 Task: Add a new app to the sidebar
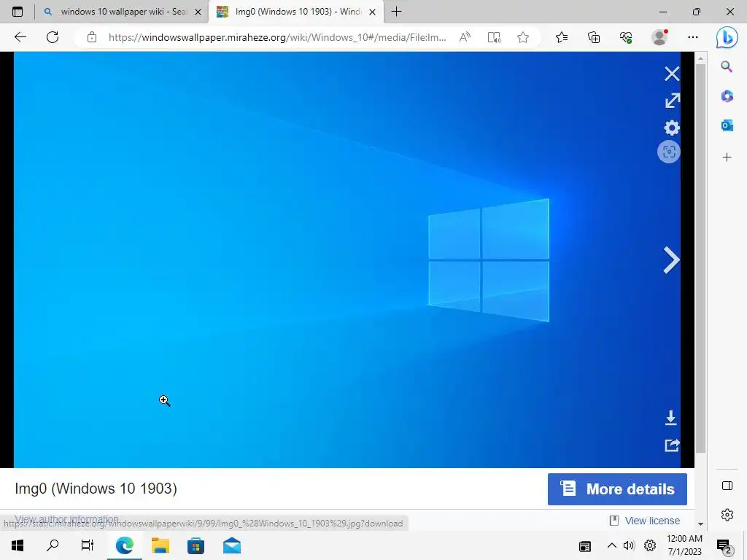click(727, 157)
